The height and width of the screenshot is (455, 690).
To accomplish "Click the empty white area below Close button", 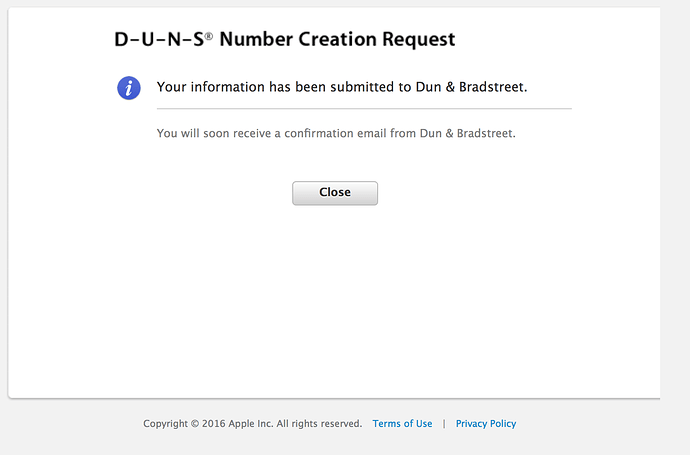I will click(x=334, y=299).
